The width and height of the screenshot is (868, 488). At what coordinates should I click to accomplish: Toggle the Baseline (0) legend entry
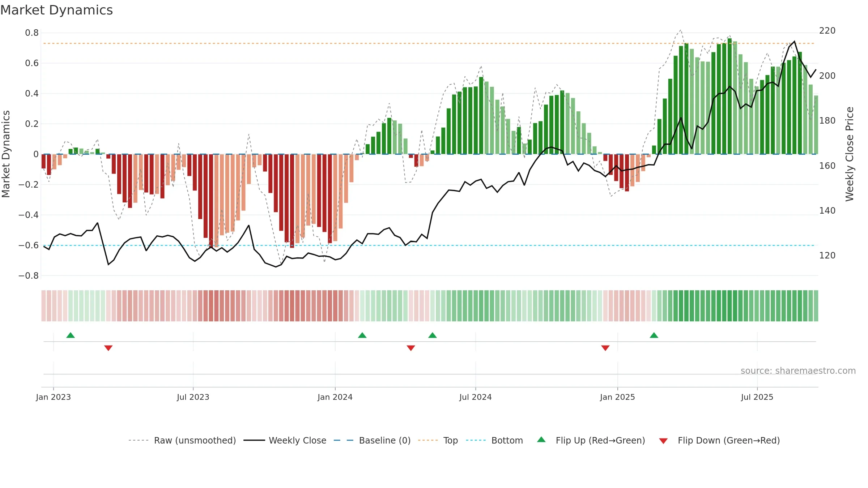[x=372, y=440]
